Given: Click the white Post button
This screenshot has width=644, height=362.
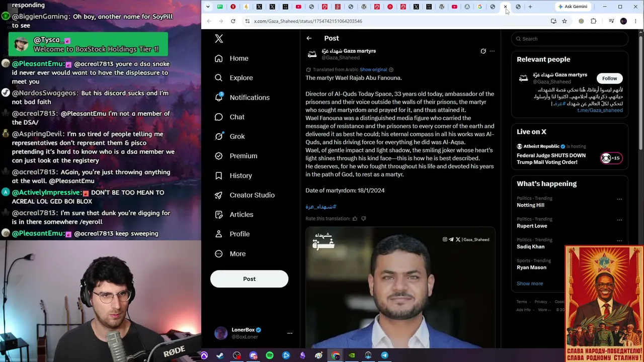Looking at the screenshot, I should coord(249,279).
